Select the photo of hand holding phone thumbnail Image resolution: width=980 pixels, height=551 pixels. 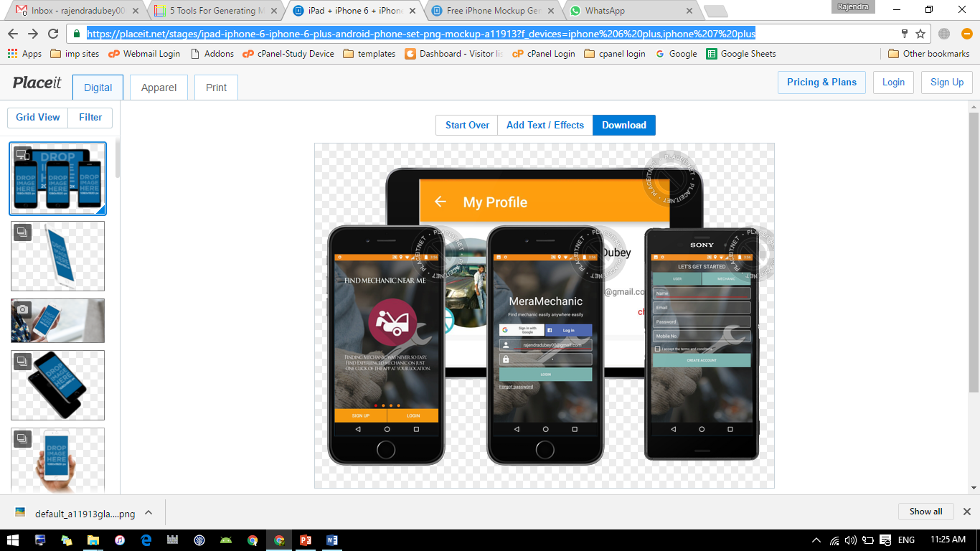(57, 321)
